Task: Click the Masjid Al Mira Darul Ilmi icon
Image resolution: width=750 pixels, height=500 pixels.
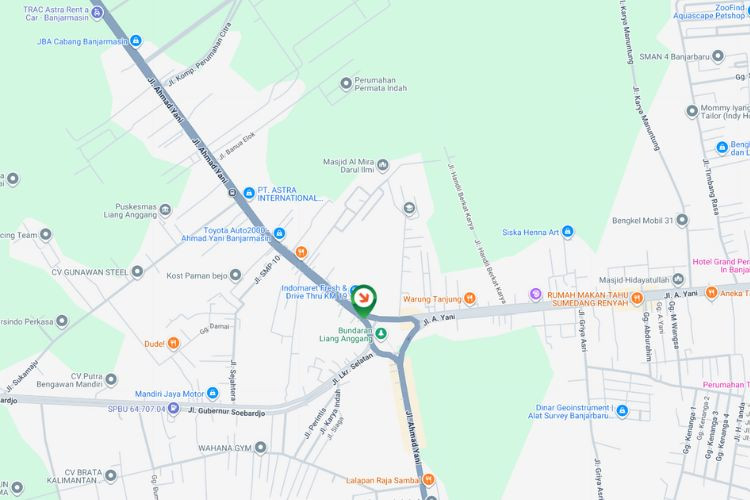Action: 383,166
